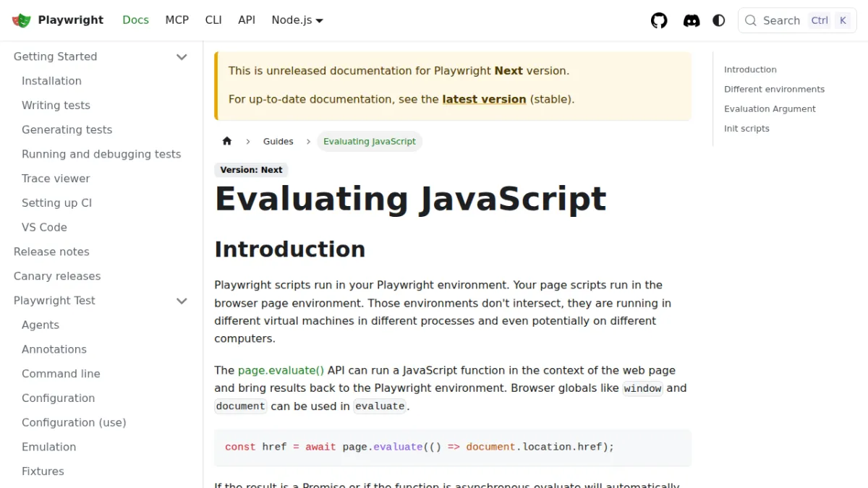Screen dimensions: 868x488
Task: Click the Playwright masks logo icon
Action: tap(22, 20)
